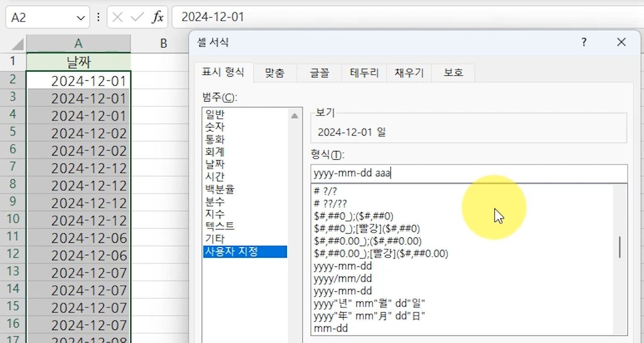Click cell A7 with 2024-12-12

[79, 168]
